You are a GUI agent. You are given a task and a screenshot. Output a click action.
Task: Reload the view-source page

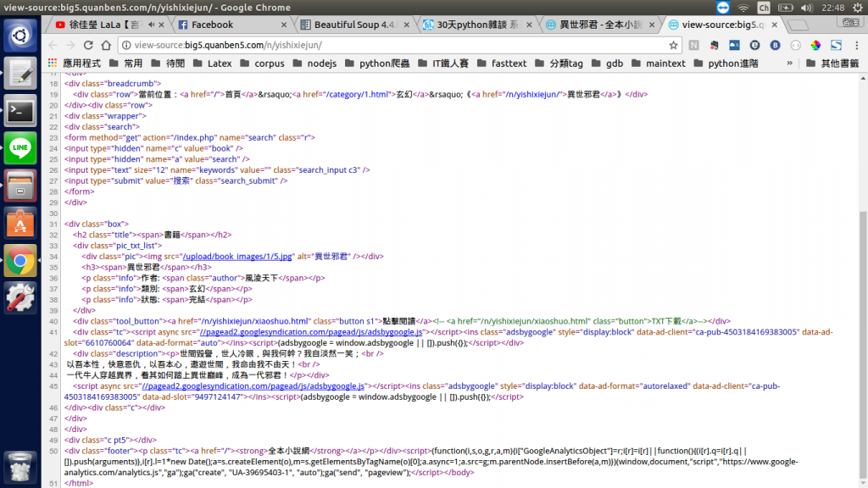click(x=88, y=46)
